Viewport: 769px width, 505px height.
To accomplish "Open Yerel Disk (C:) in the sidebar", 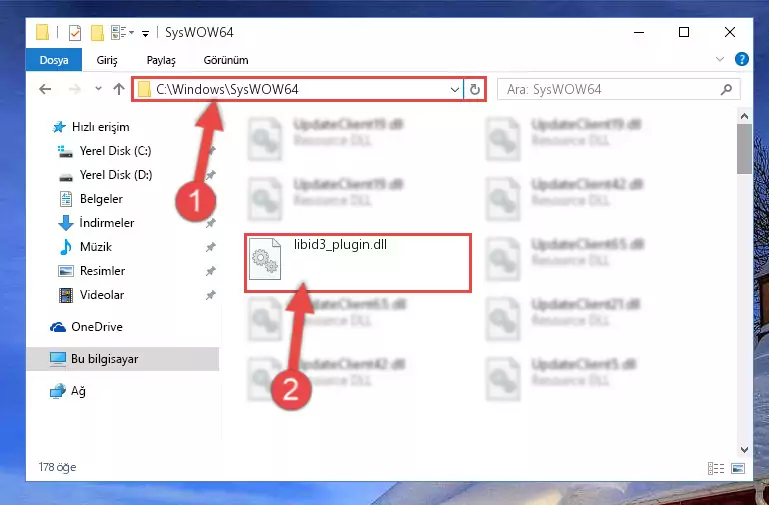I will (x=115, y=151).
